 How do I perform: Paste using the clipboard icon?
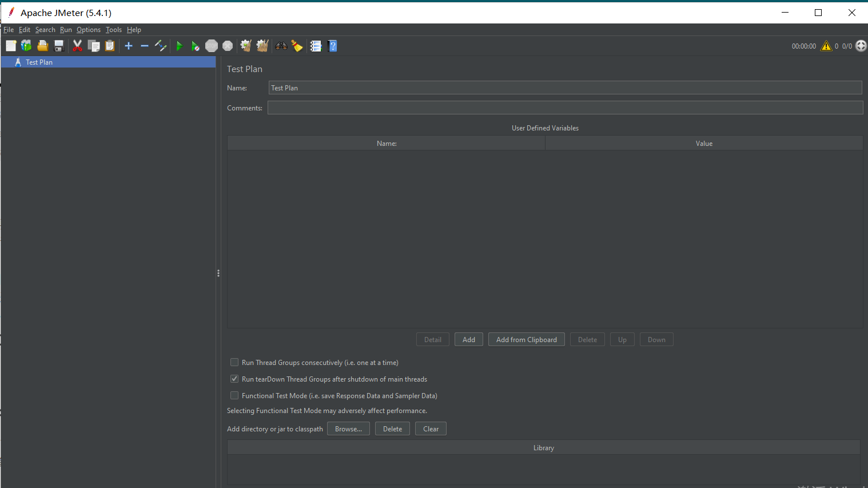point(110,46)
